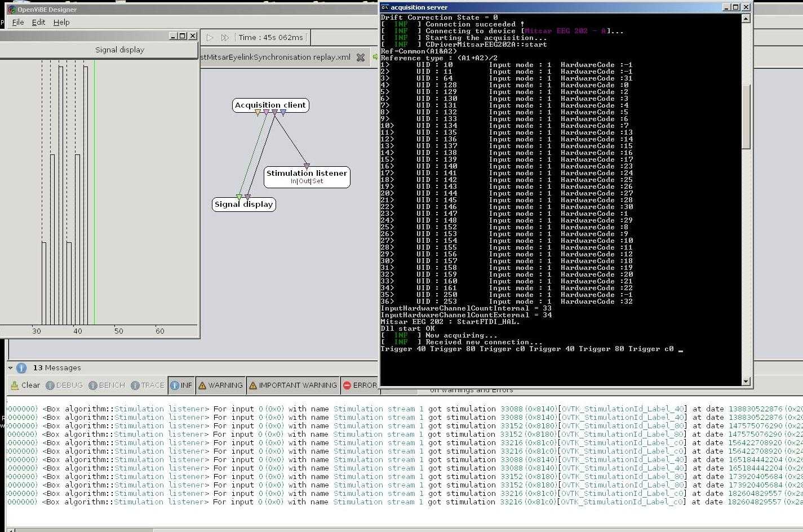Click the 40 axis label in Signal display
Screen dimensions: 803x532
click(78, 331)
